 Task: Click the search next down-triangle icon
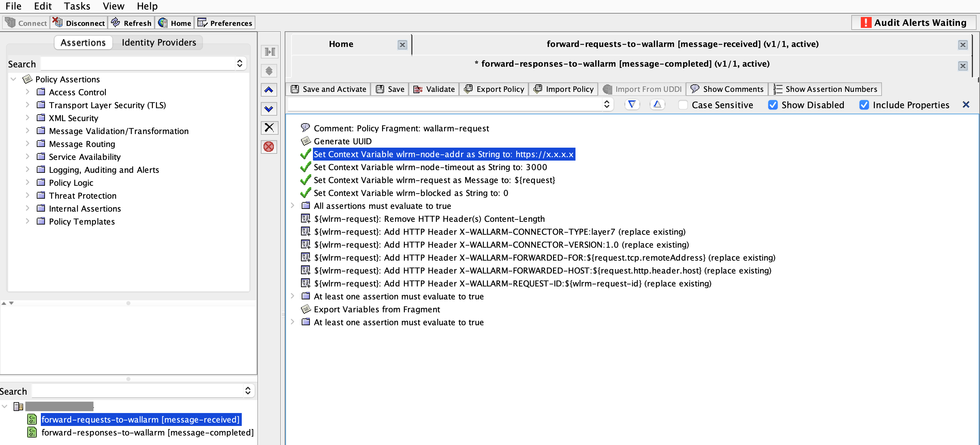(632, 104)
